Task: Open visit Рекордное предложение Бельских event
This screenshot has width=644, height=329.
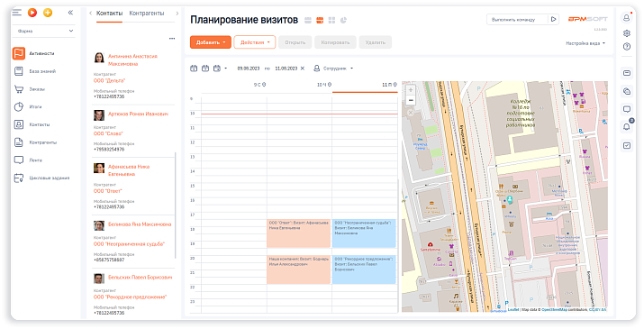Action: click(x=364, y=270)
